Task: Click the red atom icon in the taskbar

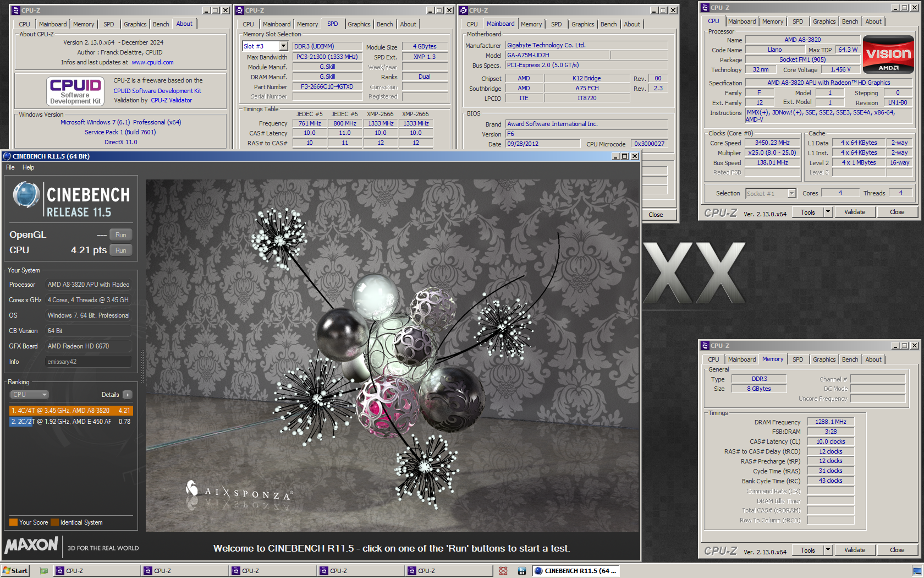Action: click(503, 571)
